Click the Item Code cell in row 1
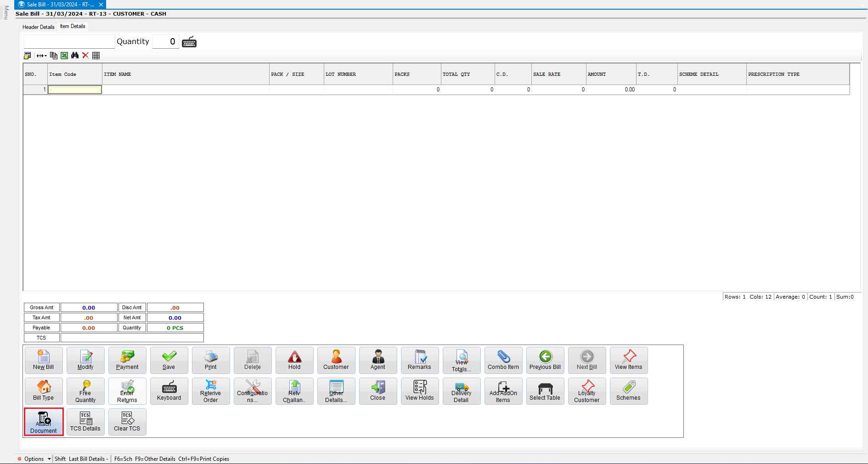Viewport: 868px width, 464px height. tap(75, 90)
